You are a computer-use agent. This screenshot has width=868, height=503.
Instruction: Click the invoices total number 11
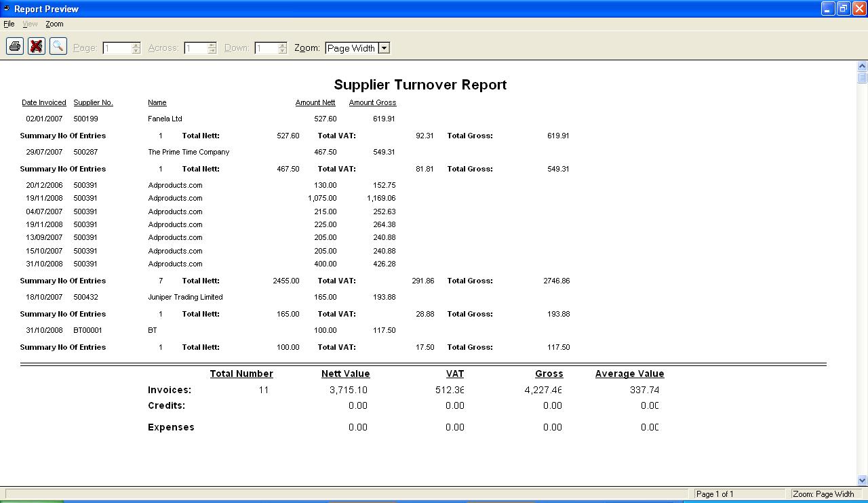coord(264,390)
